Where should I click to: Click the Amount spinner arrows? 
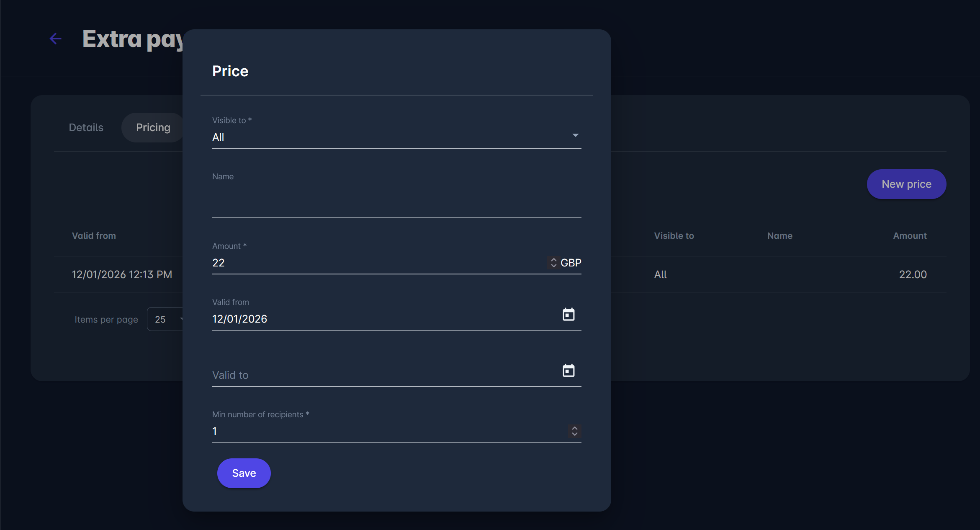pyautogui.click(x=553, y=263)
